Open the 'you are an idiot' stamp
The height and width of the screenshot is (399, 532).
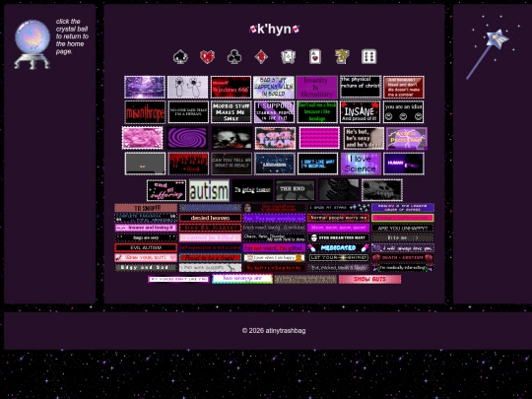(x=403, y=112)
